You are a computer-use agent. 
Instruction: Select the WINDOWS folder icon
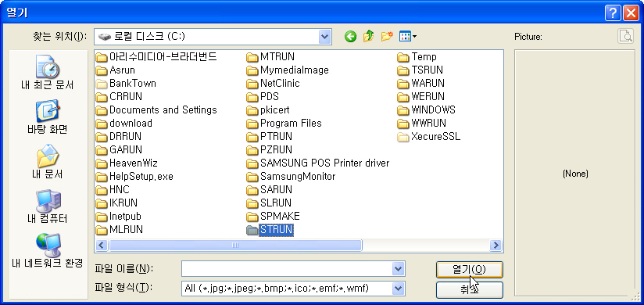[403, 110]
